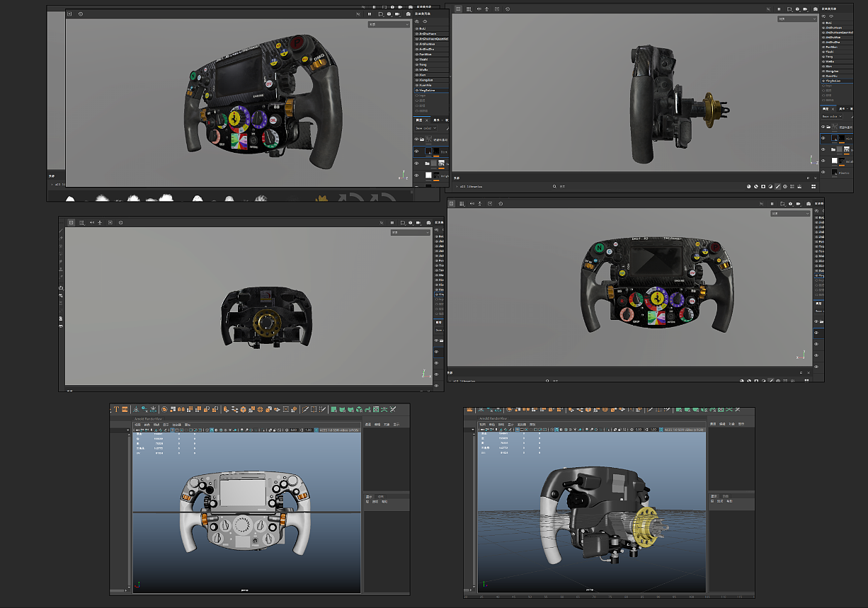The height and width of the screenshot is (608, 868).
Task: Open viewport mode dropdown in middle-right Painter window
Action: click(x=790, y=214)
